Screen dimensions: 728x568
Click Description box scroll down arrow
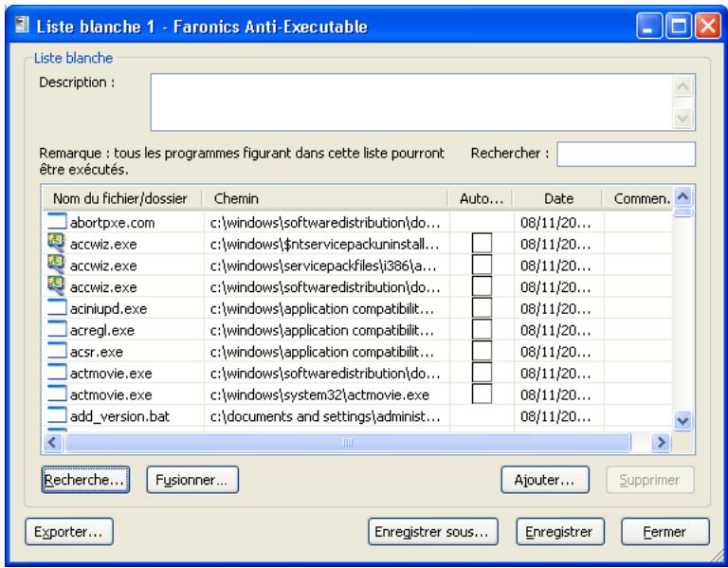click(x=682, y=118)
